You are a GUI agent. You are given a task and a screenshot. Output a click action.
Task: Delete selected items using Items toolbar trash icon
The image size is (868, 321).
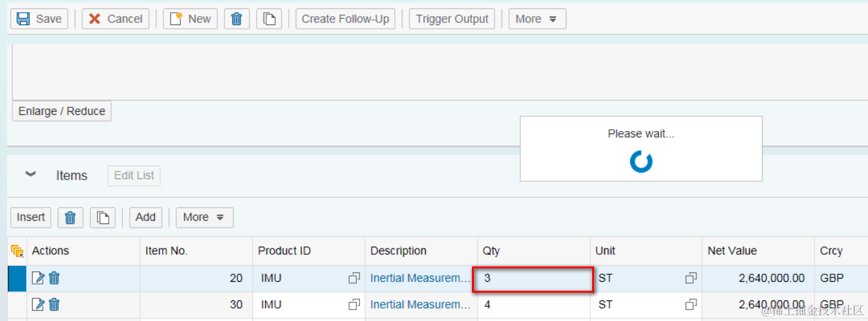[71, 218]
